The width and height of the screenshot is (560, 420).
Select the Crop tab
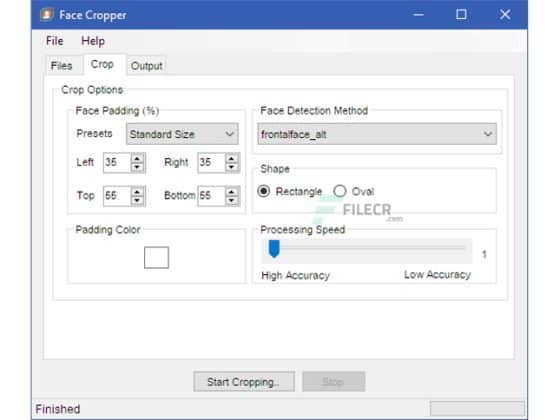(x=102, y=64)
